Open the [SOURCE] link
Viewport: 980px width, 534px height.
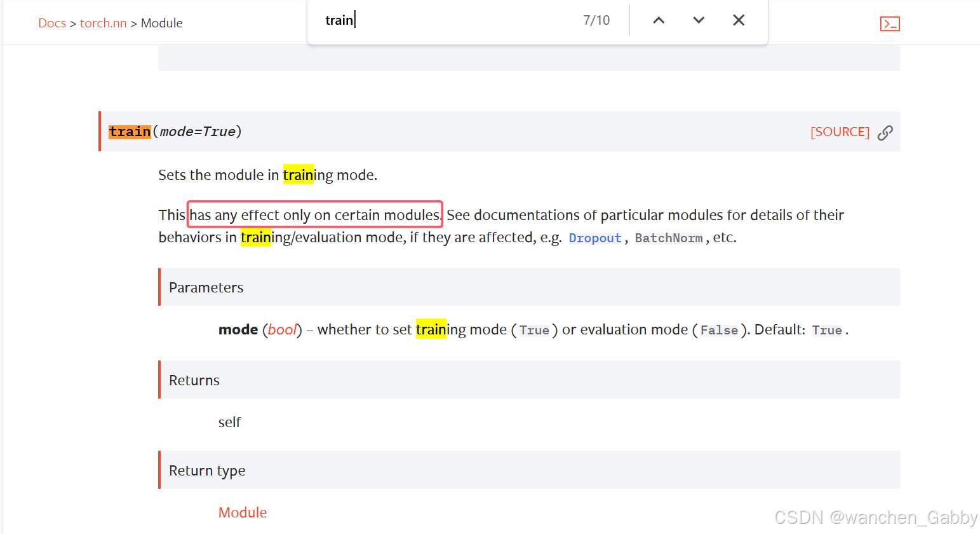pyautogui.click(x=840, y=132)
